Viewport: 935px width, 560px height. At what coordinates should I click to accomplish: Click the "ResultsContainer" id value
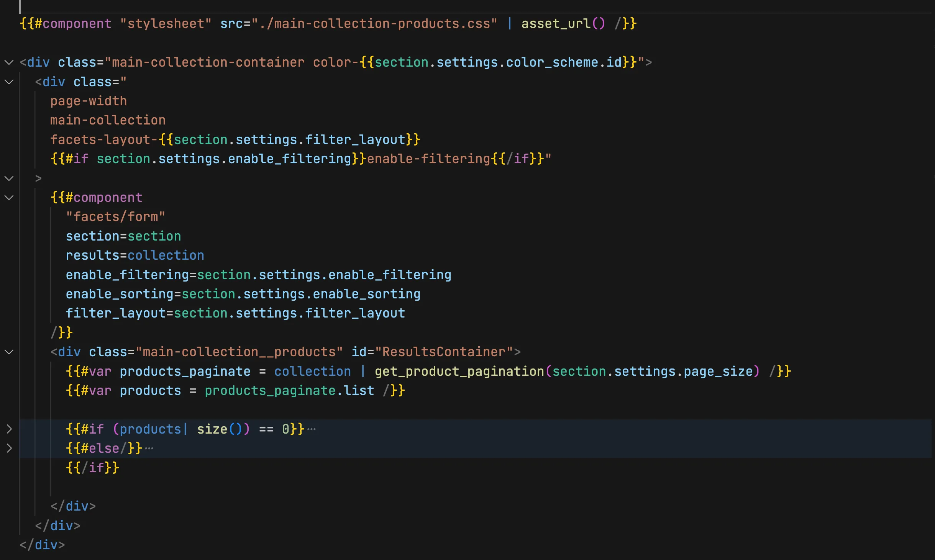pyautogui.click(x=444, y=352)
